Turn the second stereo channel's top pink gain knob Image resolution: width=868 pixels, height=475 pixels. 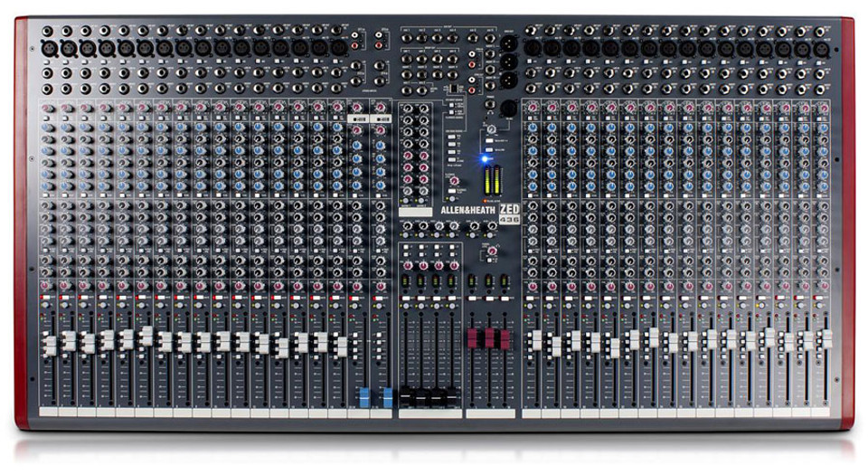381,108
